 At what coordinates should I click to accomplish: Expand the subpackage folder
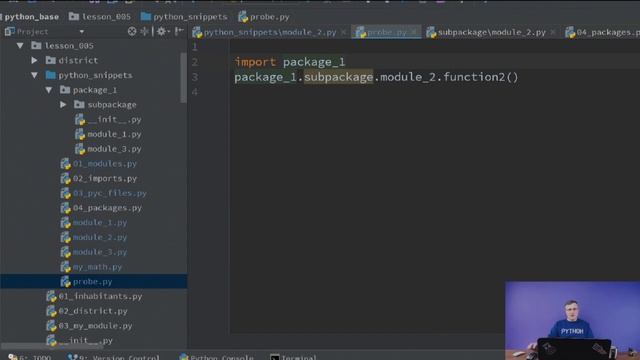(x=63, y=104)
